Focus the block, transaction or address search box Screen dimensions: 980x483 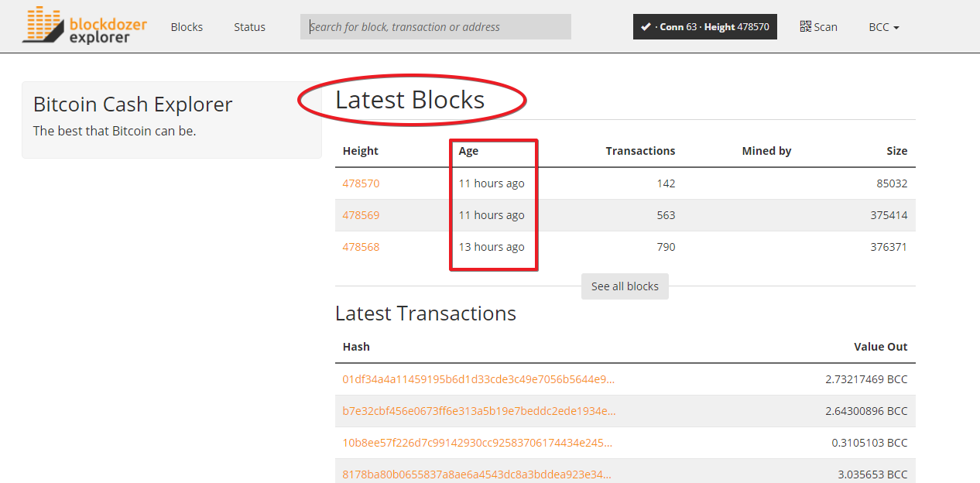(436, 26)
